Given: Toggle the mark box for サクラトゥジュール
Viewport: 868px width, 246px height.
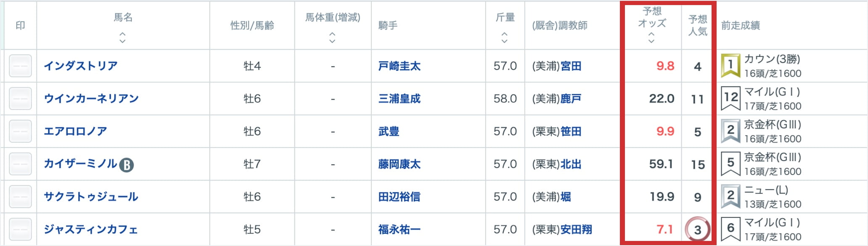Looking at the screenshot, I should [20, 197].
